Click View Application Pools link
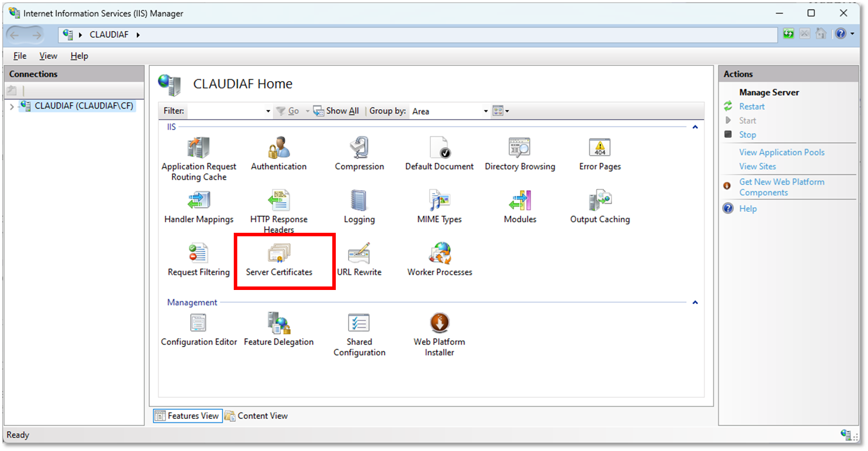 click(x=781, y=152)
